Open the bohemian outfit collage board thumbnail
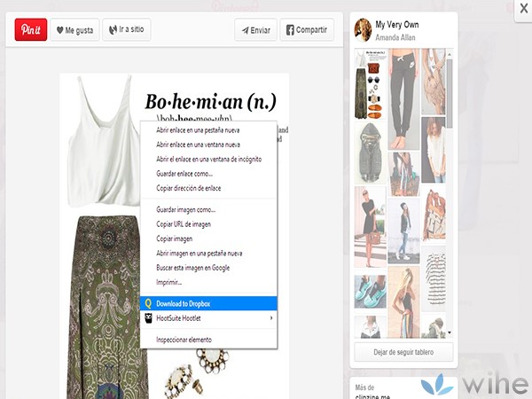Screen dimensions: 532x399 pyautogui.click(x=370, y=83)
